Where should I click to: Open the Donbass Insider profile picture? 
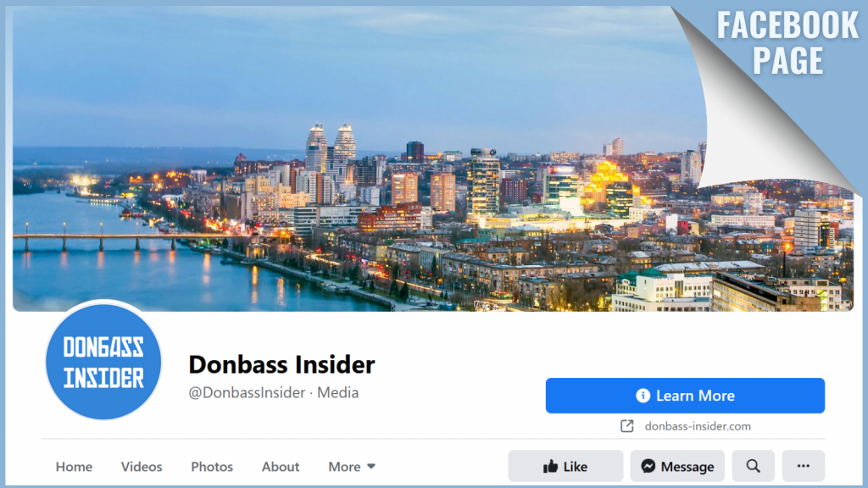[x=103, y=362]
